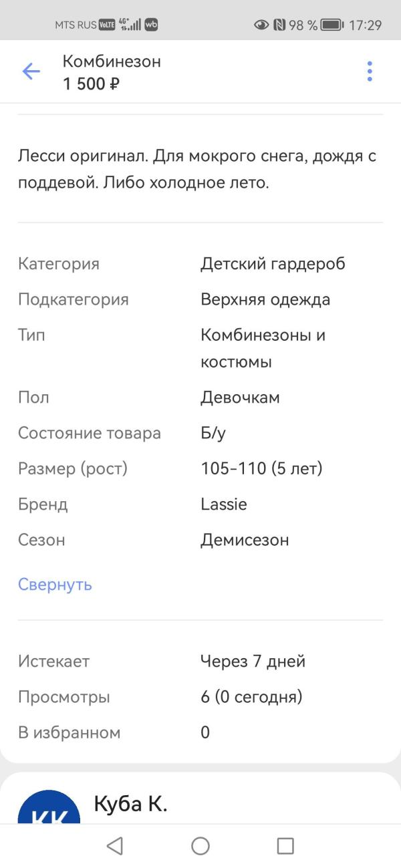Tap the Комбинезоны и костюмы type value
The width and height of the screenshot is (401, 868).
coord(263,348)
